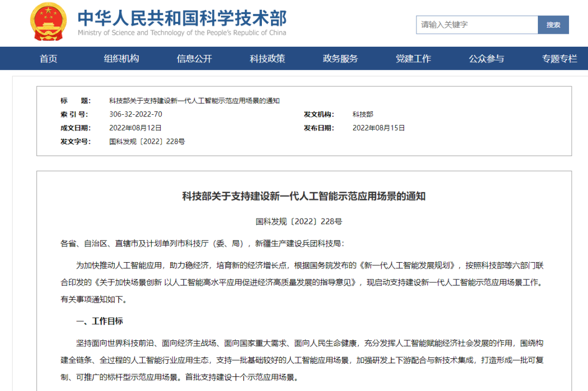Open the 组织机构 navigation item
This screenshot has width=588, height=391.
121,58
